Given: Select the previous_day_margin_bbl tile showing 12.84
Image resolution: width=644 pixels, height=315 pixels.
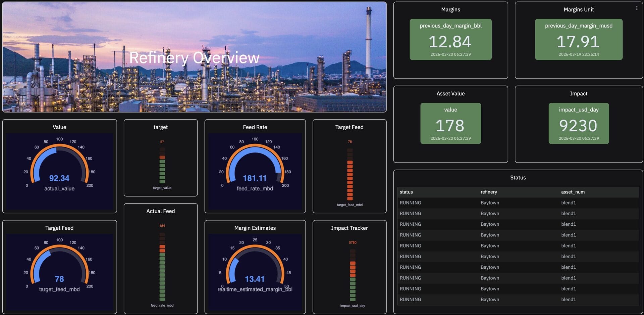Looking at the screenshot, I should tap(450, 40).
